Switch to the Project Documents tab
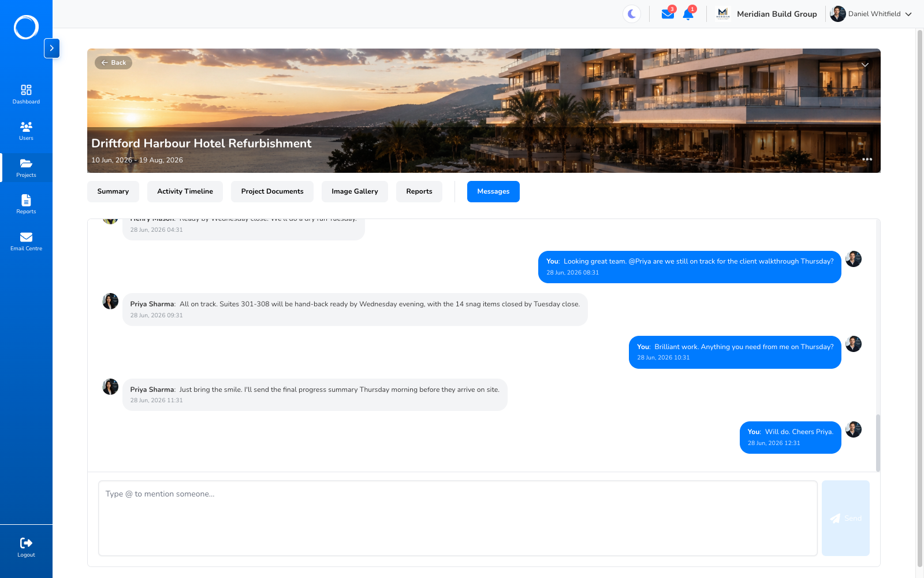This screenshot has width=924, height=578. [x=272, y=191]
